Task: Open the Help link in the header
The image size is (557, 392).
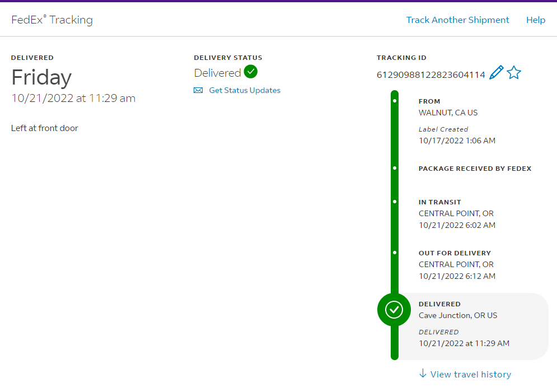Action: coord(535,20)
